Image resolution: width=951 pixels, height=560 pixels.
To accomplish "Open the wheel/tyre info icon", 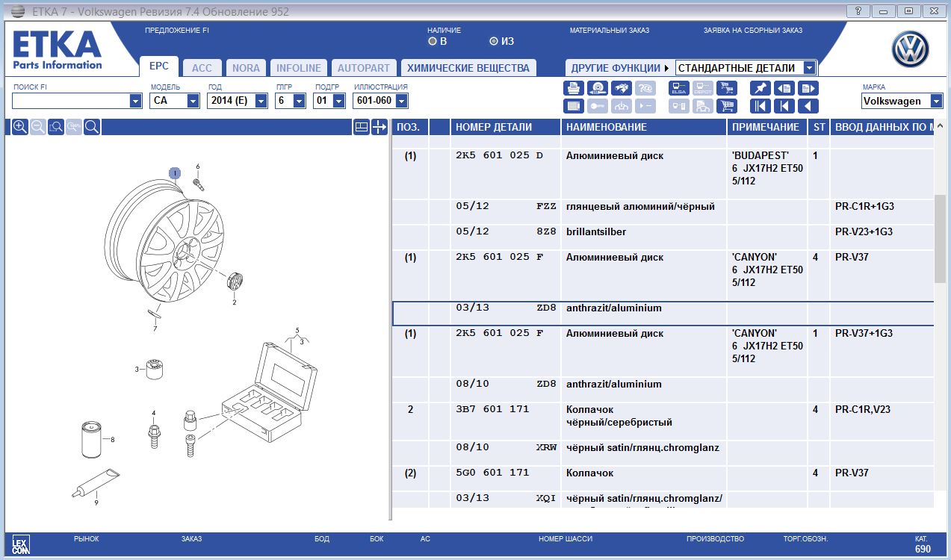I will (598, 88).
